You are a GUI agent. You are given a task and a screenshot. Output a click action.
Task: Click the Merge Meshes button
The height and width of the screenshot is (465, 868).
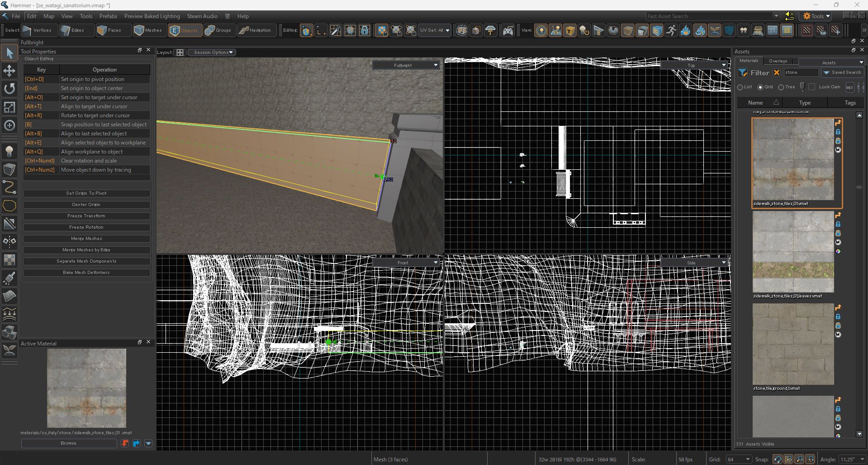click(x=86, y=239)
